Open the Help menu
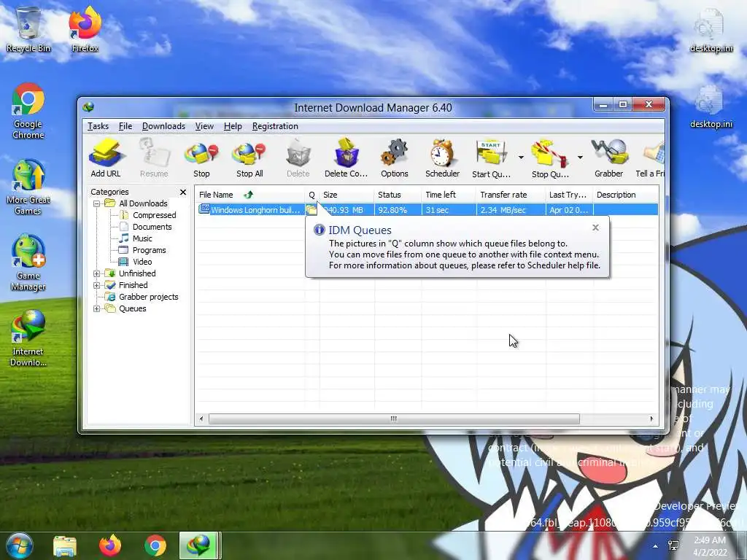Screen dimensions: 747x560 coord(233,126)
